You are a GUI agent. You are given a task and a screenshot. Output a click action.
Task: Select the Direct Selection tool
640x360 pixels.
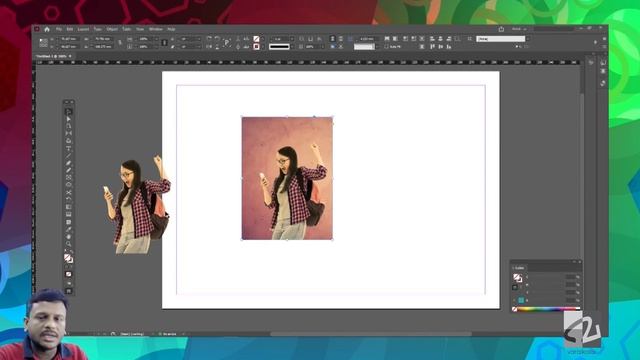[x=69, y=119]
